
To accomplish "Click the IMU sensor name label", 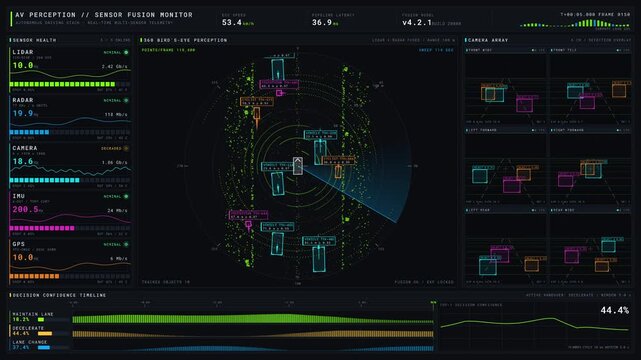I will (18, 196).
